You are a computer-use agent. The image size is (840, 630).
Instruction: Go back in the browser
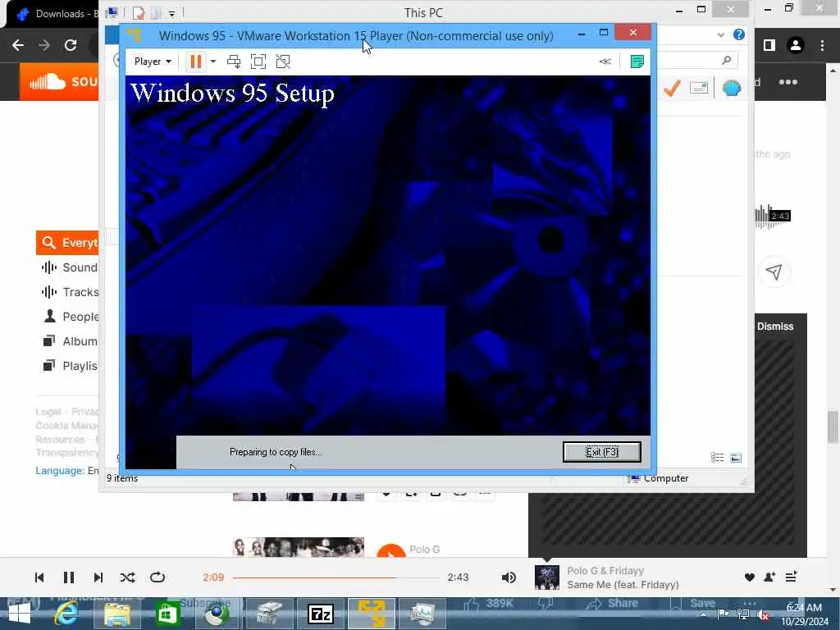(18, 45)
